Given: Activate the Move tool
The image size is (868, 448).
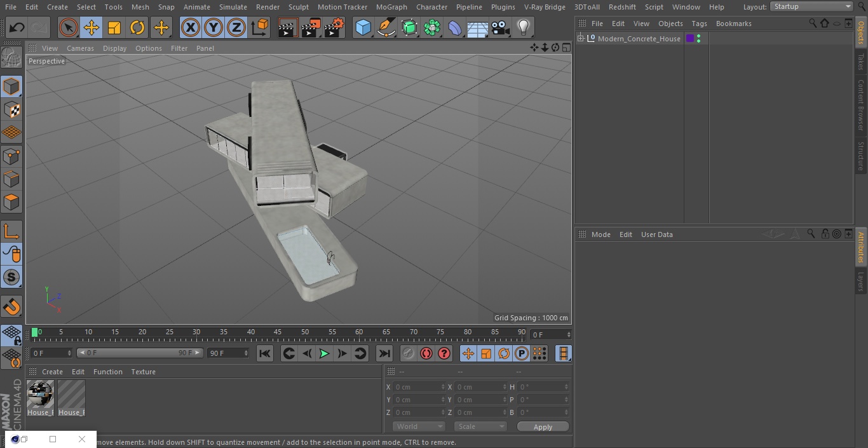Looking at the screenshot, I should [92, 28].
